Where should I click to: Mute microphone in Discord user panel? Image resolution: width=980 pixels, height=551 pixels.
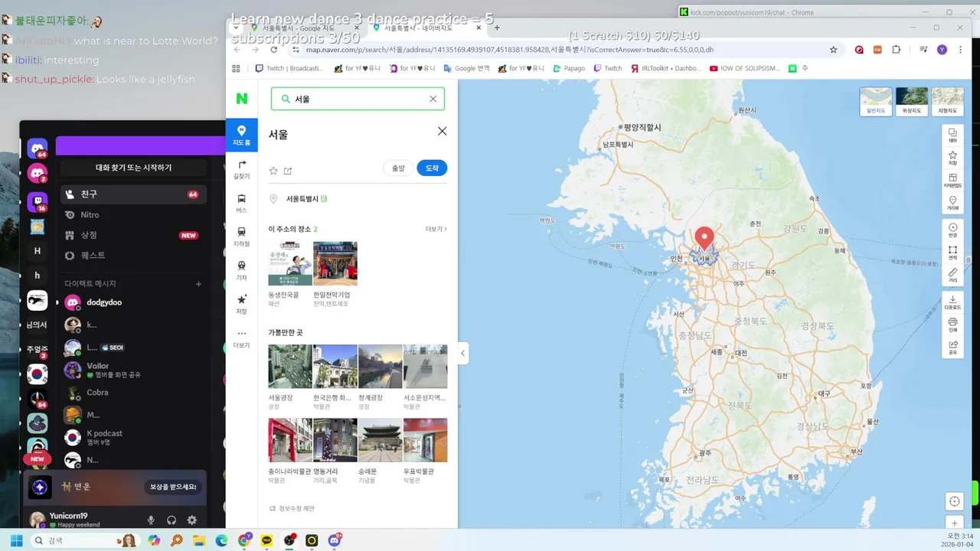[151, 520]
